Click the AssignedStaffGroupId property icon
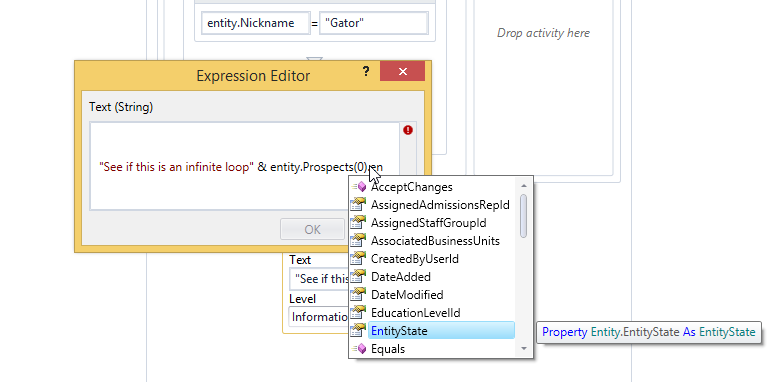This screenshot has height=382, width=767. [359, 223]
